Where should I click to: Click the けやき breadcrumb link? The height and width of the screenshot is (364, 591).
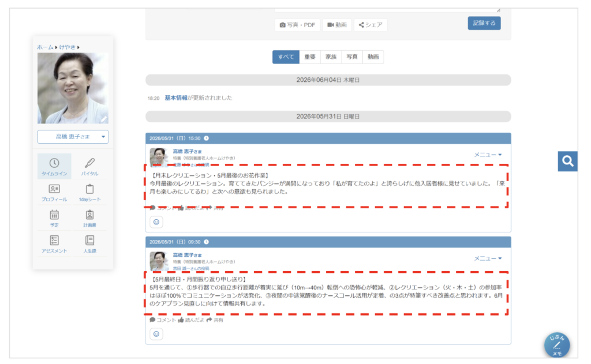67,47
